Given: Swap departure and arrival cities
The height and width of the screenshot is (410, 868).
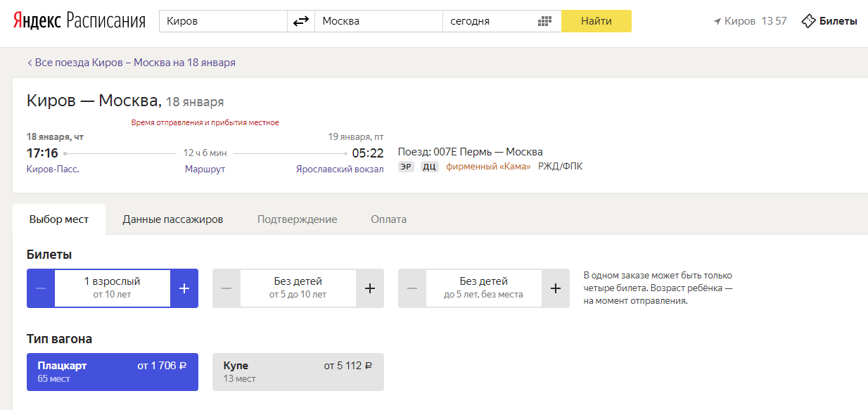Looking at the screenshot, I should [301, 21].
